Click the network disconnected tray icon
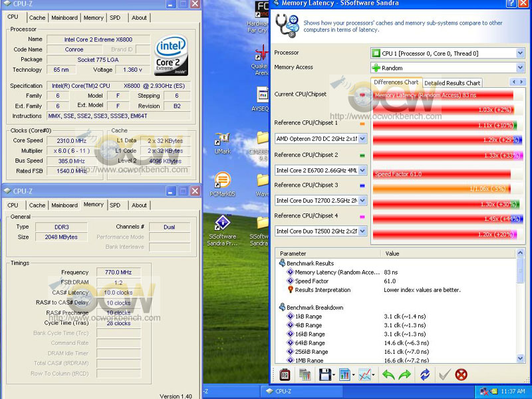 click(x=484, y=392)
